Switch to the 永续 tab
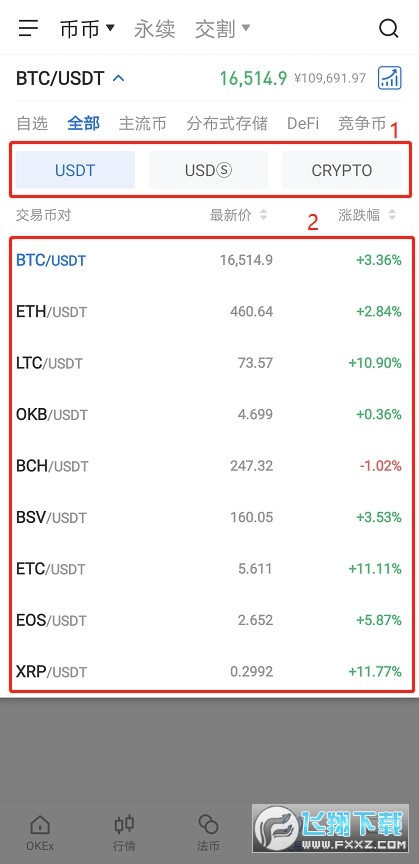419x864 pixels. pos(154,29)
